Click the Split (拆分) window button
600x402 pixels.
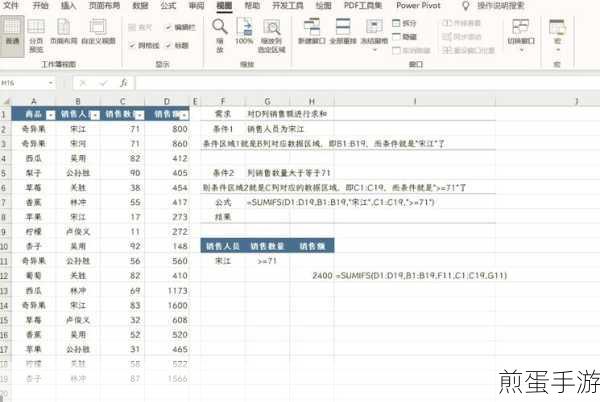[x=404, y=23]
